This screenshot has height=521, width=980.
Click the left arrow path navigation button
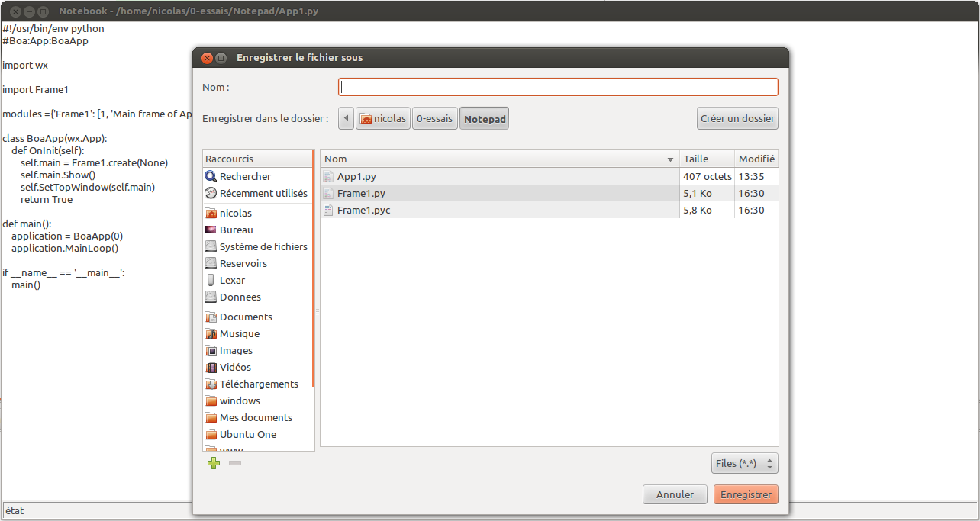pyautogui.click(x=346, y=118)
